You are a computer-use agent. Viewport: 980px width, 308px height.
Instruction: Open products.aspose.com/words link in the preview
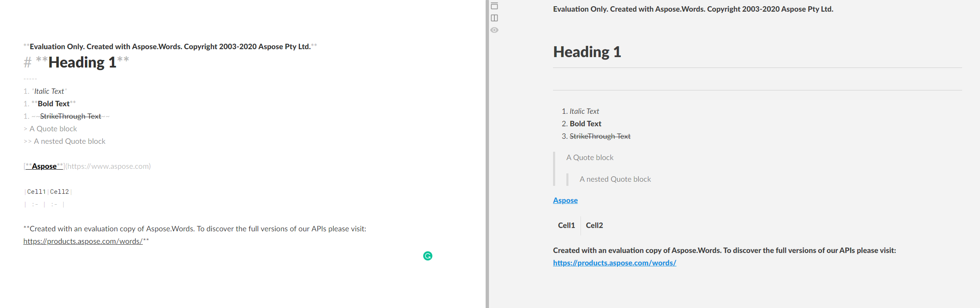click(614, 263)
